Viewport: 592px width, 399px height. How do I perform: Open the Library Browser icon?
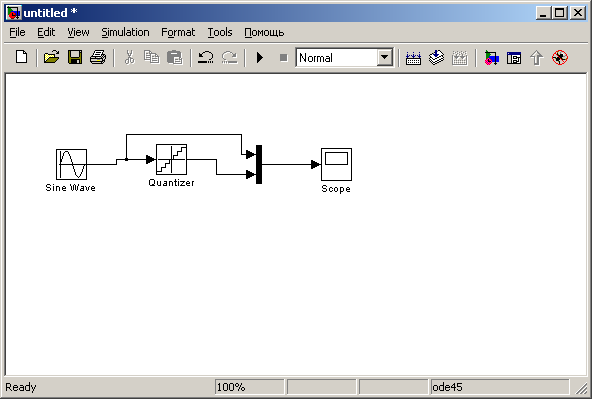(491, 58)
